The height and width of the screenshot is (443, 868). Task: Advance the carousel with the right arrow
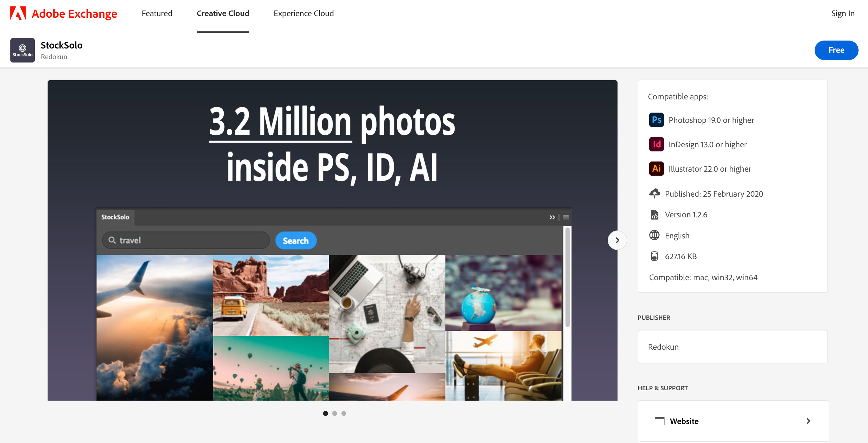coord(617,240)
